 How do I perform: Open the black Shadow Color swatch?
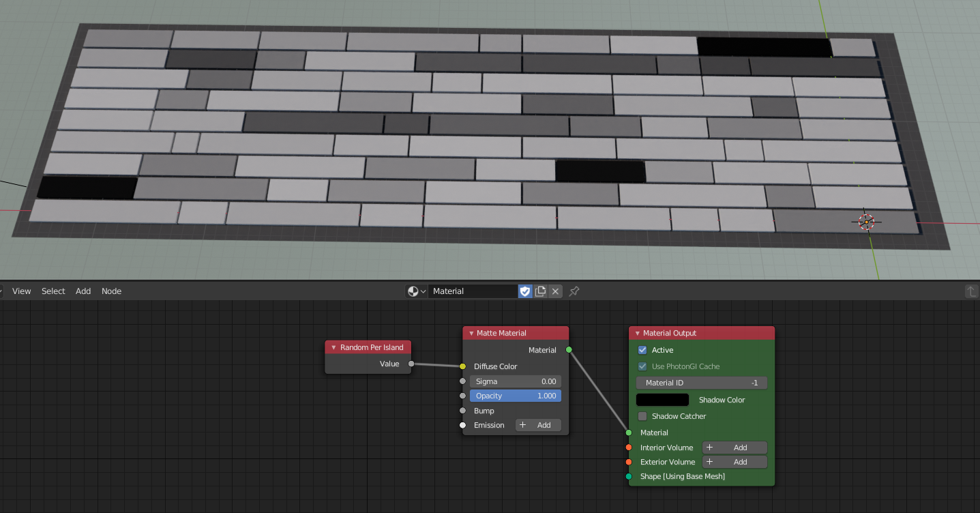tap(662, 400)
